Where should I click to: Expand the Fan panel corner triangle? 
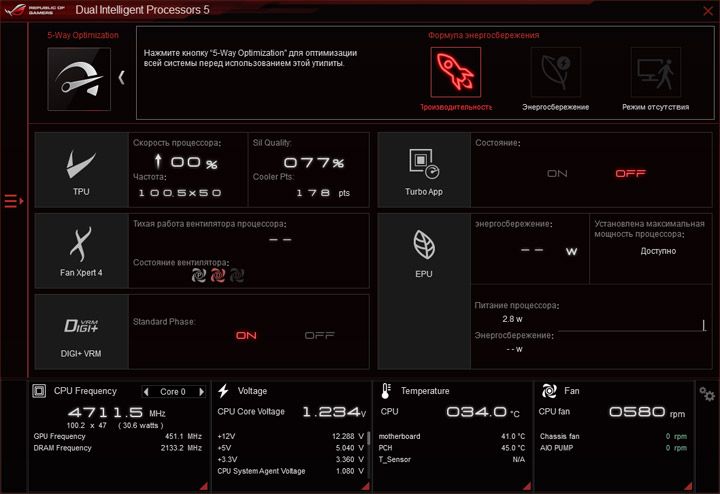(688, 486)
